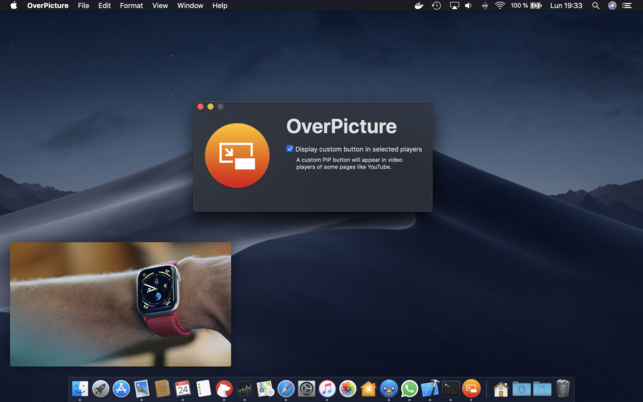The height and width of the screenshot is (402, 643).
Task: Open the Edit menu
Action: (x=104, y=6)
